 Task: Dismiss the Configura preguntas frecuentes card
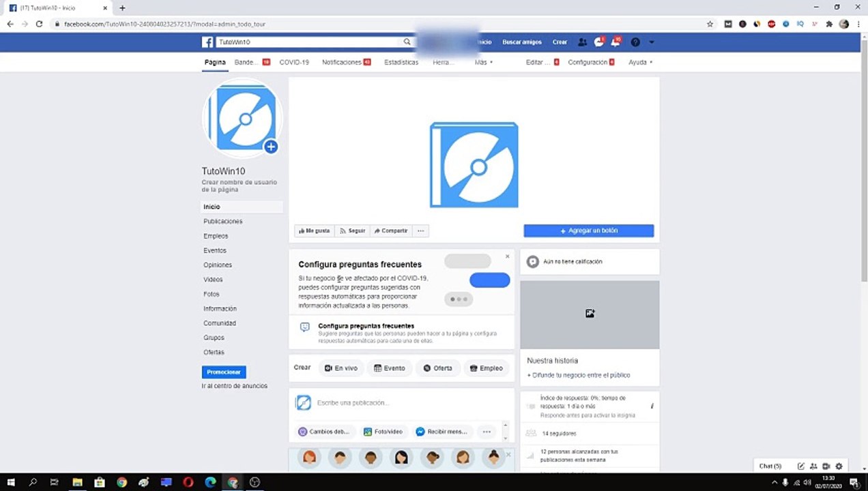click(507, 256)
